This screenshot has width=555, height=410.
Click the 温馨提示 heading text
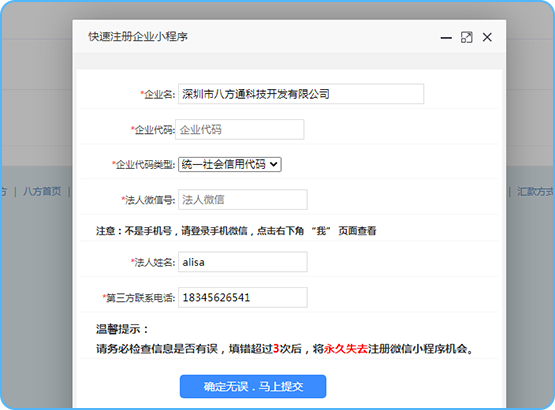(122, 329)
